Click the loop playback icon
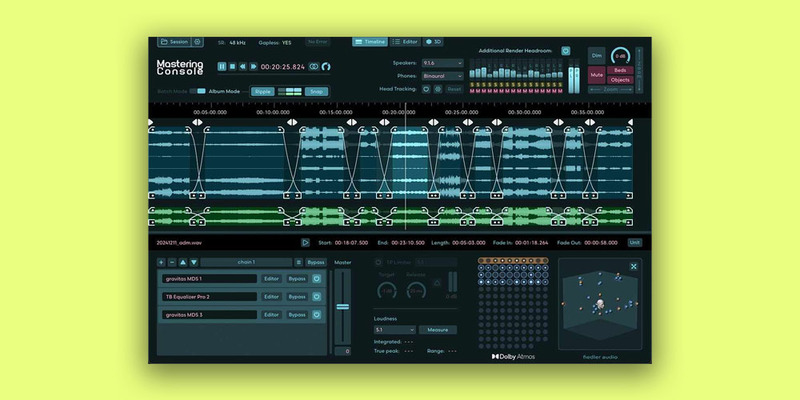 313,67
